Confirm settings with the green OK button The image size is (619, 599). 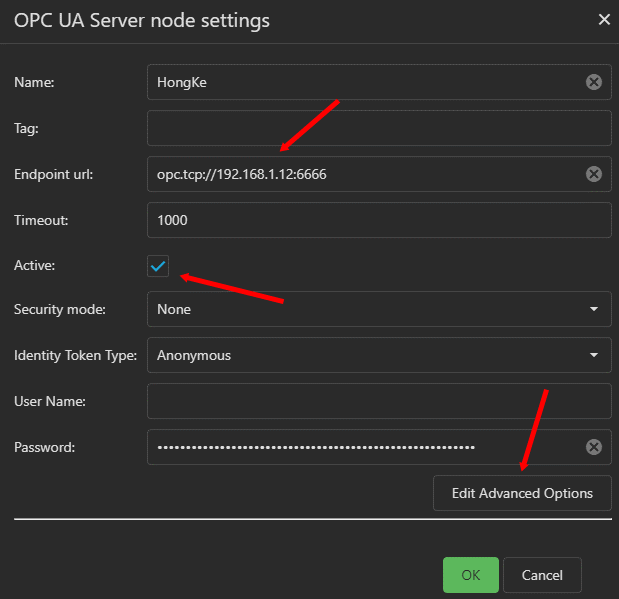click(x=470, y=575)
